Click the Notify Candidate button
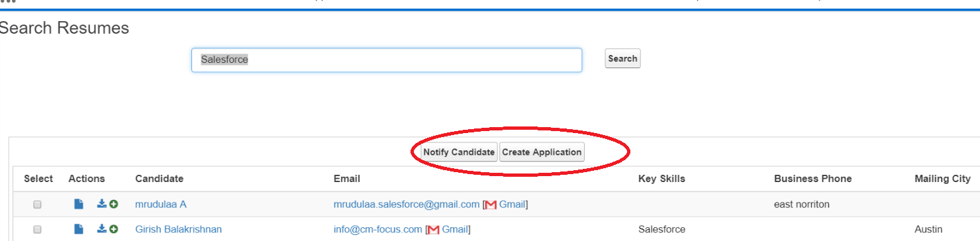980x241 pixels. [x=459, y=152]
